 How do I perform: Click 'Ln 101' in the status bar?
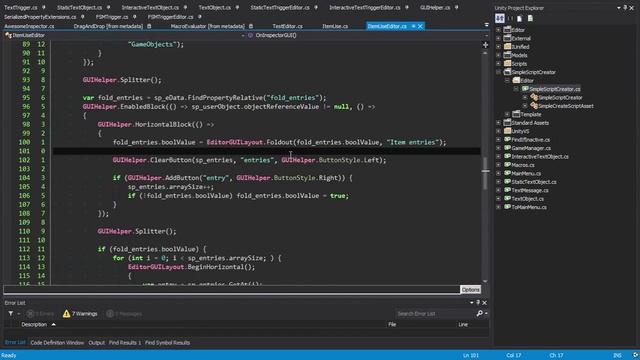471,356
